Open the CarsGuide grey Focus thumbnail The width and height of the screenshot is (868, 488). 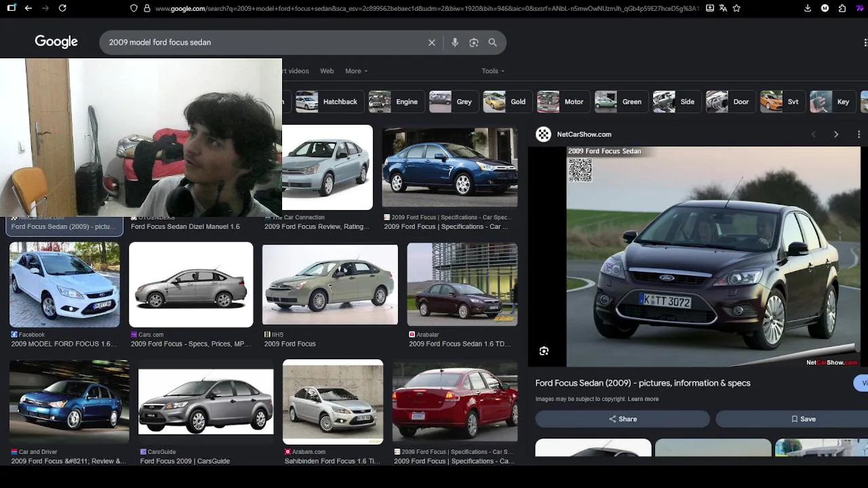pyautogui.click(x=206, y=401)
